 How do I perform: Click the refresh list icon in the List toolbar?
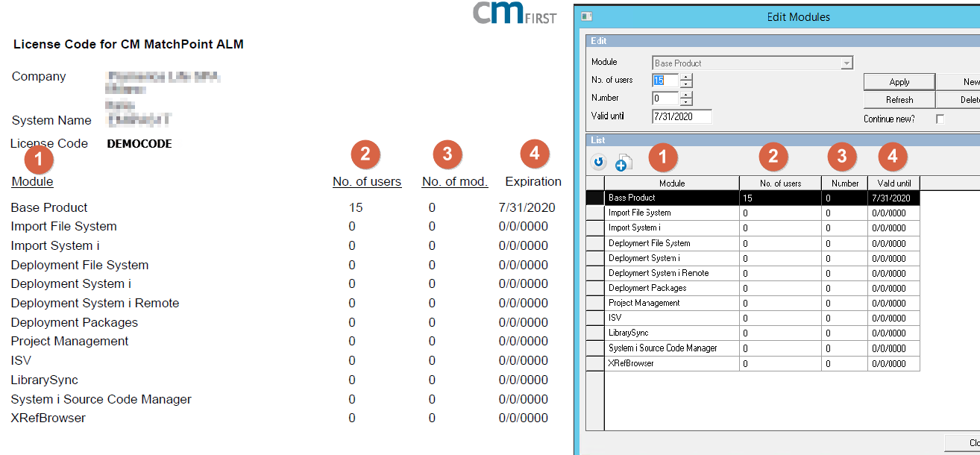click(599, 162)
